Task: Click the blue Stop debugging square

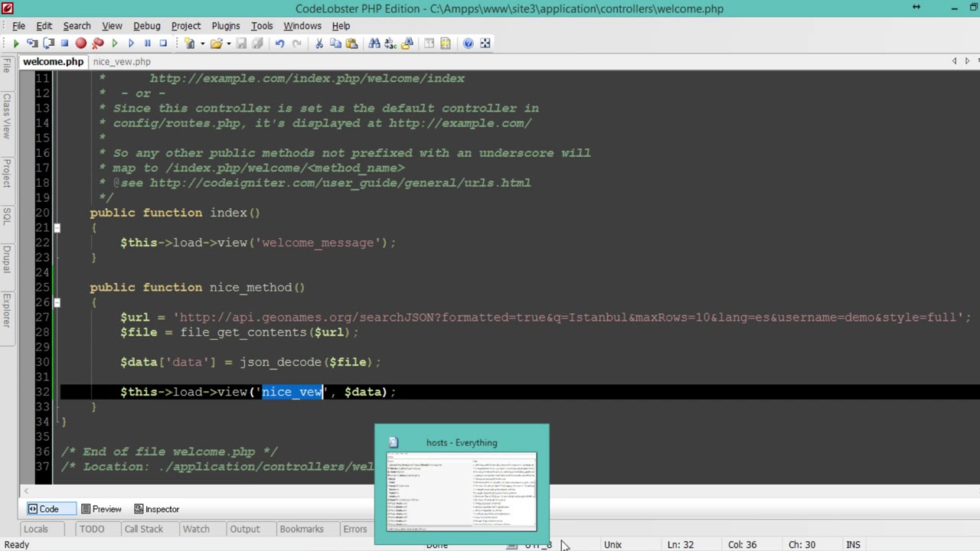Action: tap(64, 44)
